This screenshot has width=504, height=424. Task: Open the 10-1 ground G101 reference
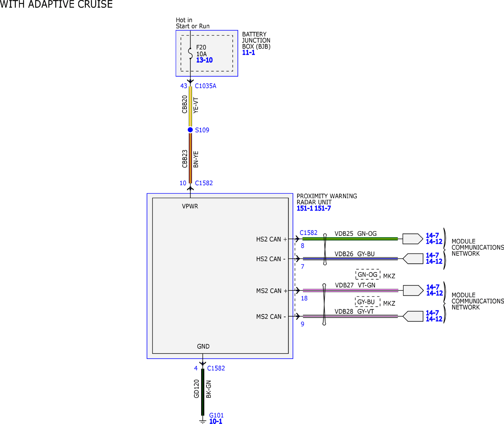click(x=216, y=421)
